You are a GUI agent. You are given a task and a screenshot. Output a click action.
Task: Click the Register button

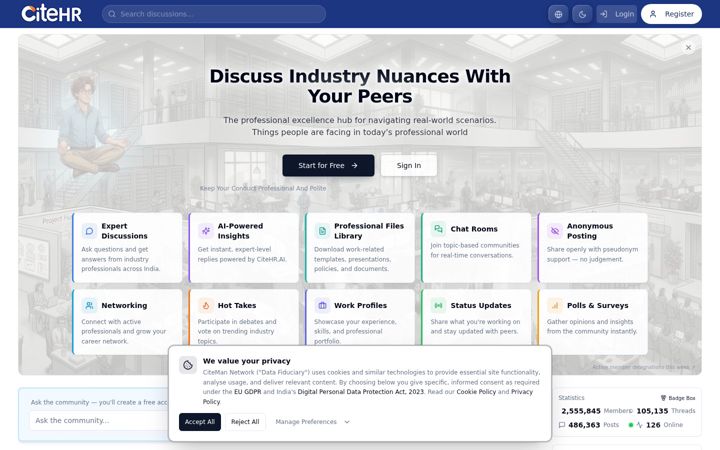pyautogui.click(x=671, y=14)
